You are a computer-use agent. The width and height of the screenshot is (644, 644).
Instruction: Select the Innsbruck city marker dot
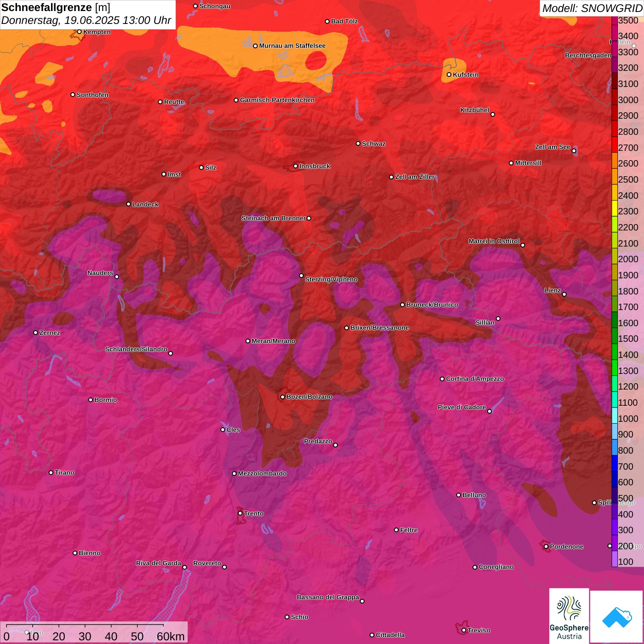tap(296, 166)
